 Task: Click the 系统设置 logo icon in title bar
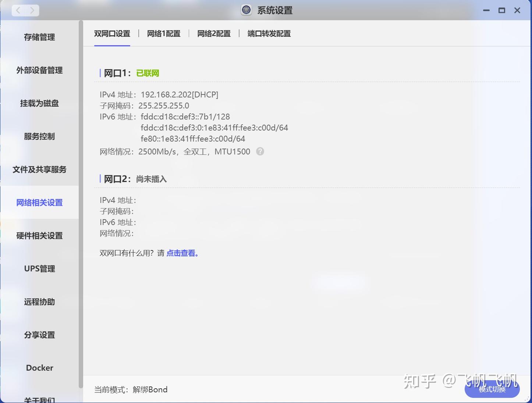(245, 10)
